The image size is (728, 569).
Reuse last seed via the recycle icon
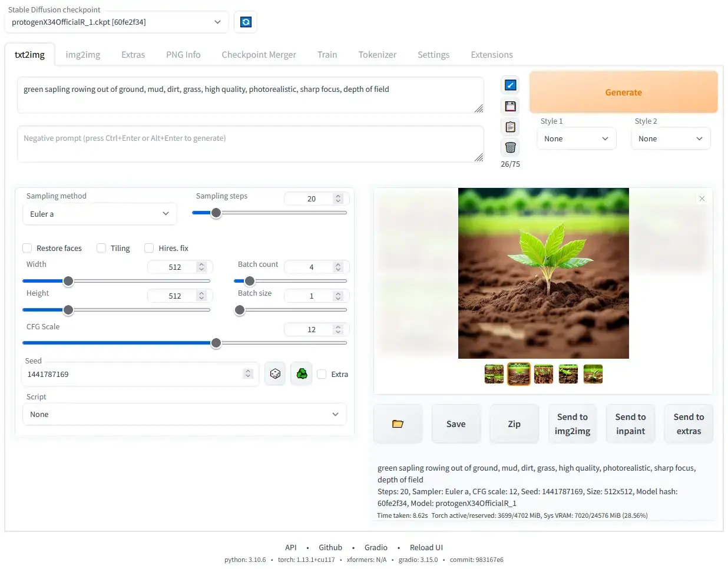[x=301, y=373]
